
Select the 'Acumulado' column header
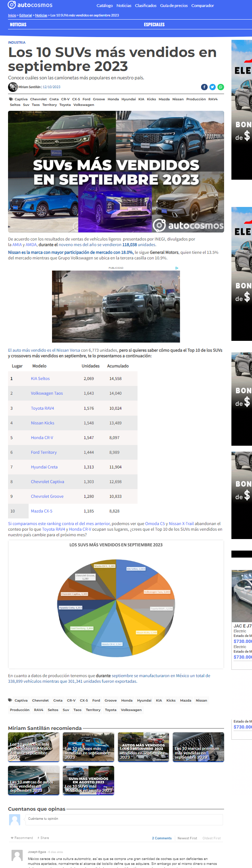(118, 366)
